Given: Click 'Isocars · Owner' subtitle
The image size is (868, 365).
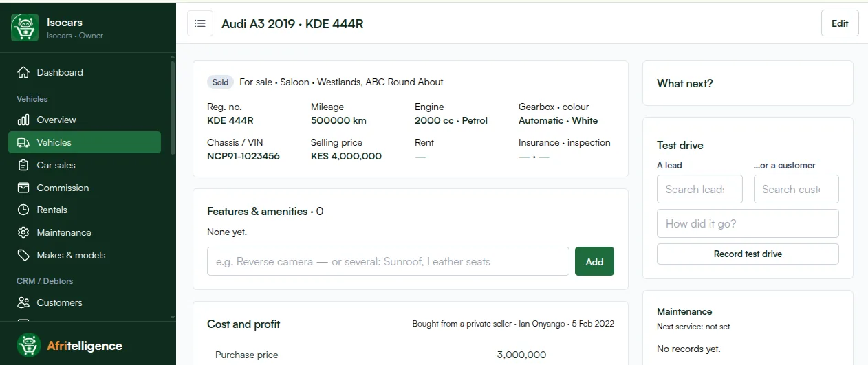Looking at the screenshot, I should (75, 36).
